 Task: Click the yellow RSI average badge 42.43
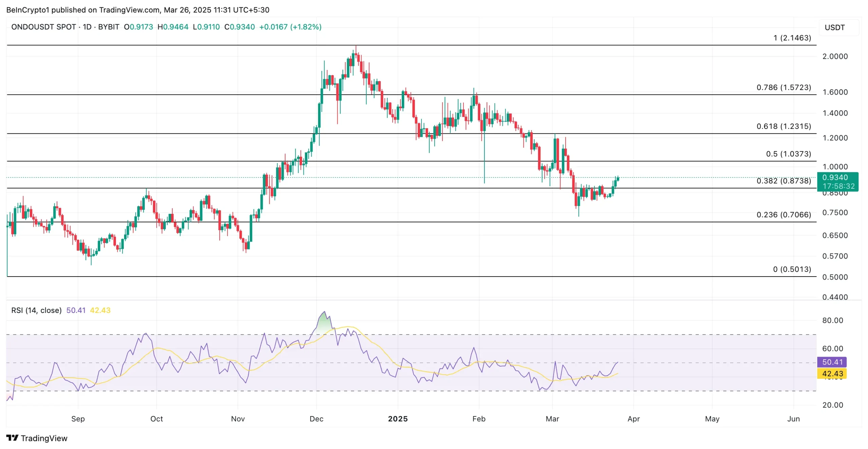point(832,374)
